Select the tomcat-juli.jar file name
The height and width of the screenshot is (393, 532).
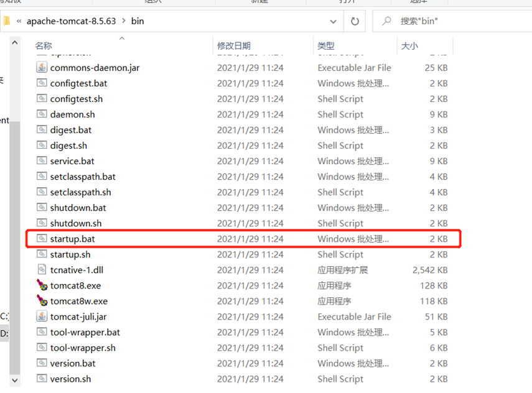(78, 317)
